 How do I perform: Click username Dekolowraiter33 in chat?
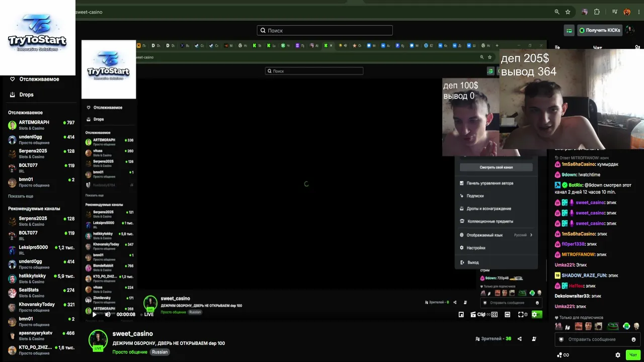tap(573, 296)
